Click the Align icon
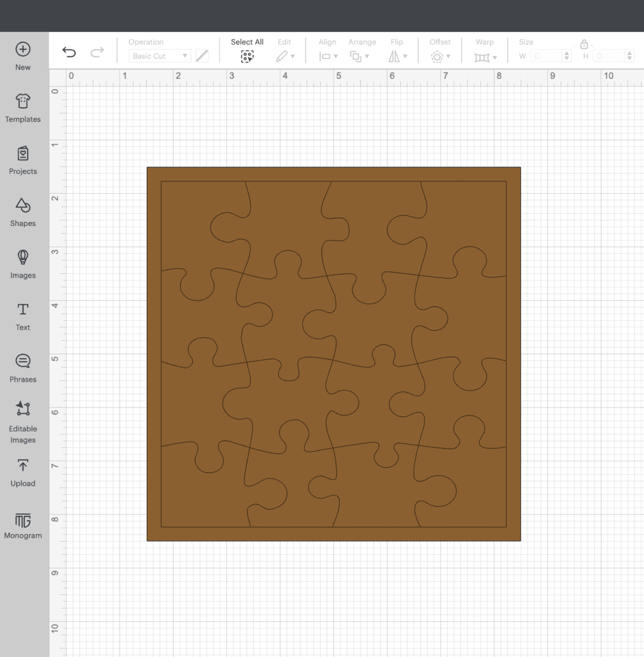This screenshot has width=644, height=657. pos(325,56)
